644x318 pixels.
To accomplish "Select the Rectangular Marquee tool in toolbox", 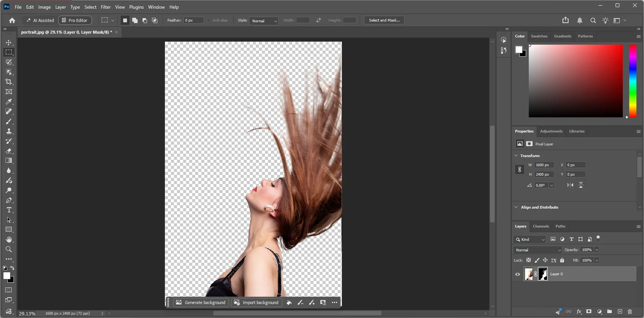I will click(9, 52).
